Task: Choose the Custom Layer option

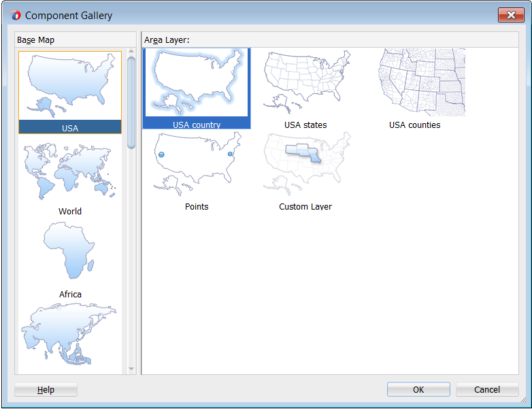Action: 305,171
